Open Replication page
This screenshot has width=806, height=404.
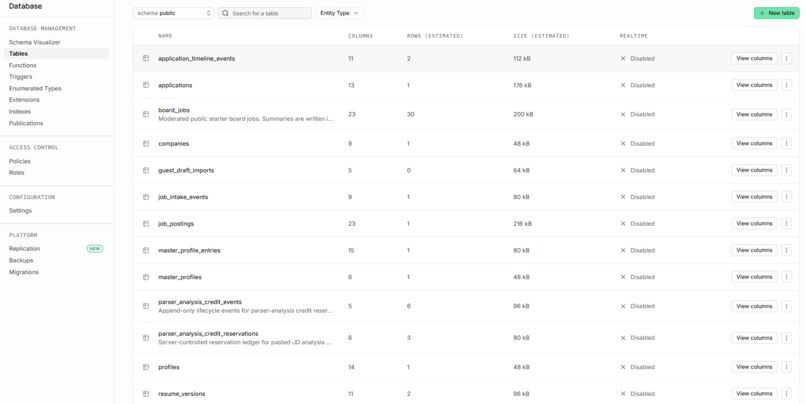coord(24,249)
